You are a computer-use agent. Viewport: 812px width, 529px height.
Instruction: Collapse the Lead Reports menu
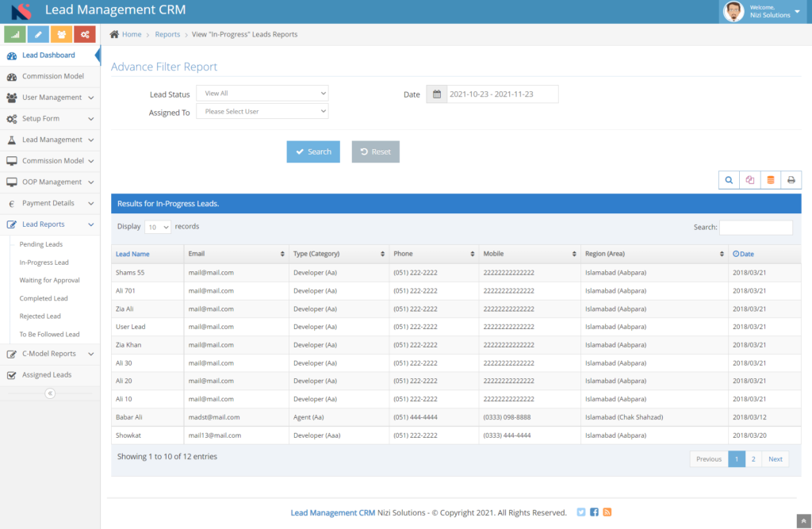coord(50,224)
